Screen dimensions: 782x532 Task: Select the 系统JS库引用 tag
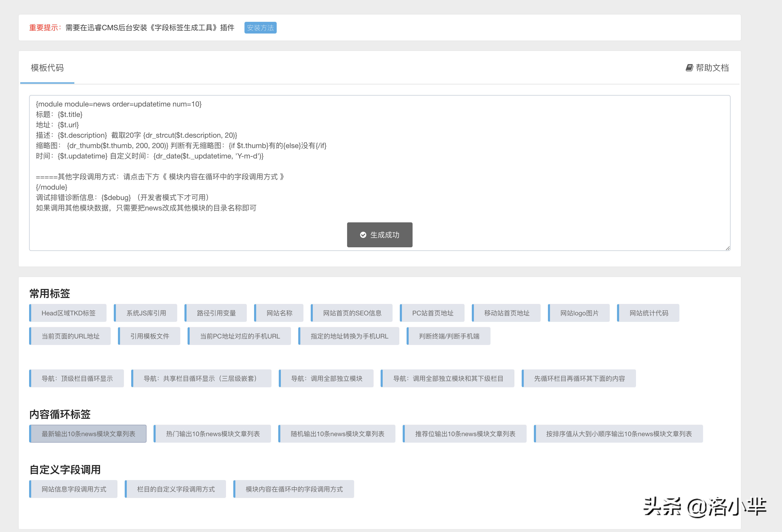146,313
